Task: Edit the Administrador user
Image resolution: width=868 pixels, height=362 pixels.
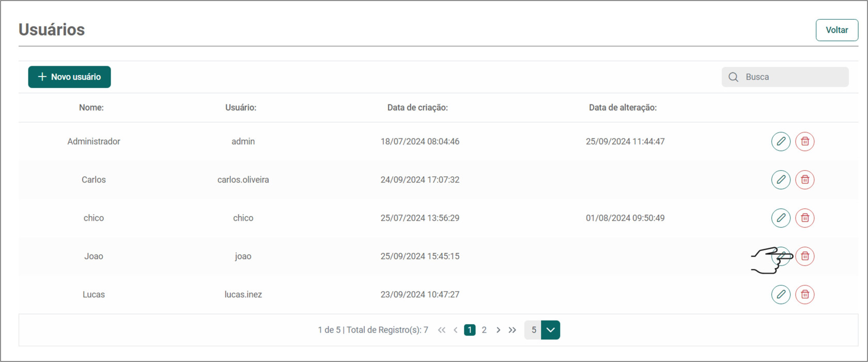Action: (x=781, y=141)
